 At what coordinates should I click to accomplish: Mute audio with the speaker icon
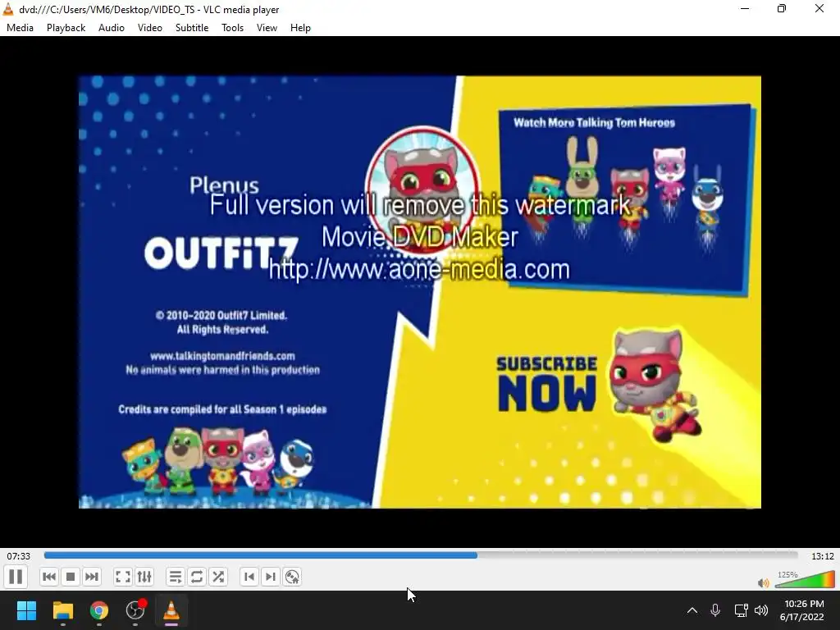[764, 583]
